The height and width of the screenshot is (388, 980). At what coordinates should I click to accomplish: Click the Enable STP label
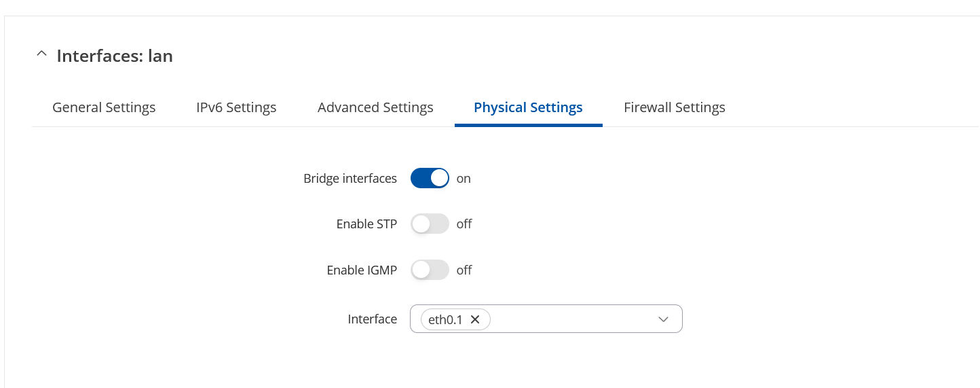tap(366, 224)
